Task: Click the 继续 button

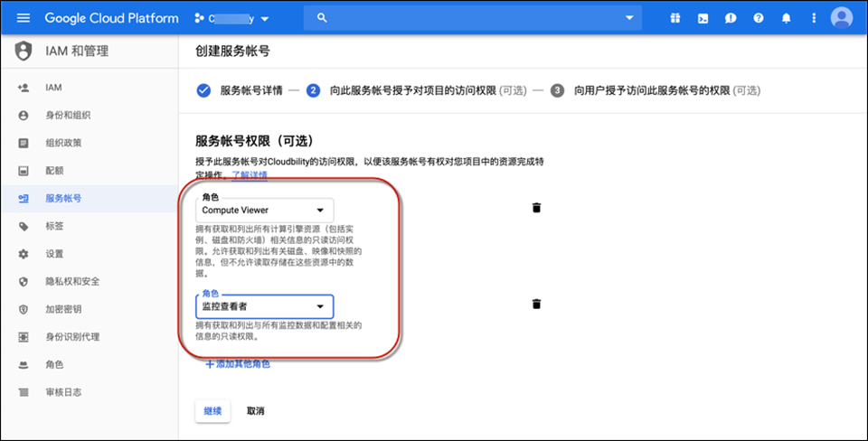Action: pos(212,410)
